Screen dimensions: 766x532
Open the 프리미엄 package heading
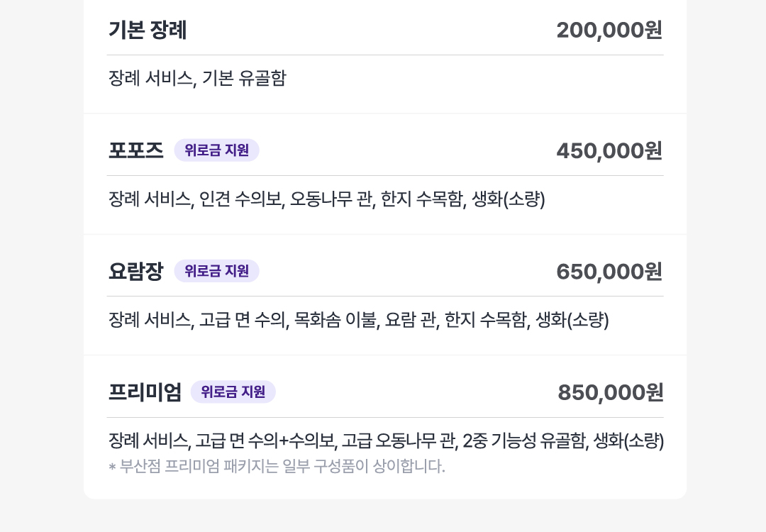(x=145, y=392)
